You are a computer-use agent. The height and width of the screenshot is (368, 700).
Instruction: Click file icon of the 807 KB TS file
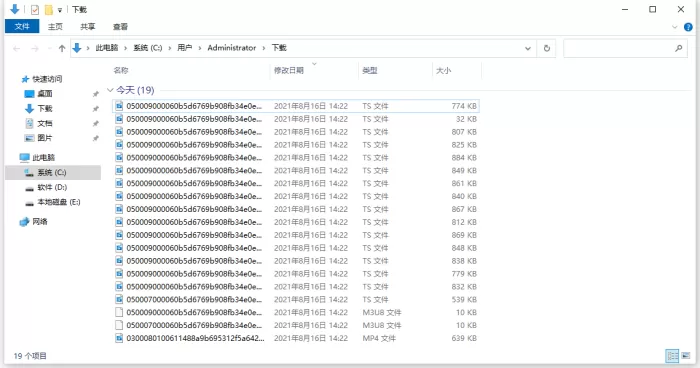coord(119,132)
